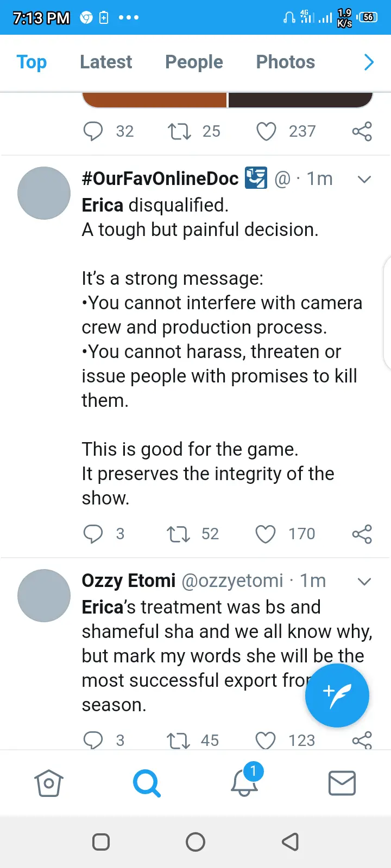Reply to tweet with 32 comments
391x868 pixels.
coord(93,131)
